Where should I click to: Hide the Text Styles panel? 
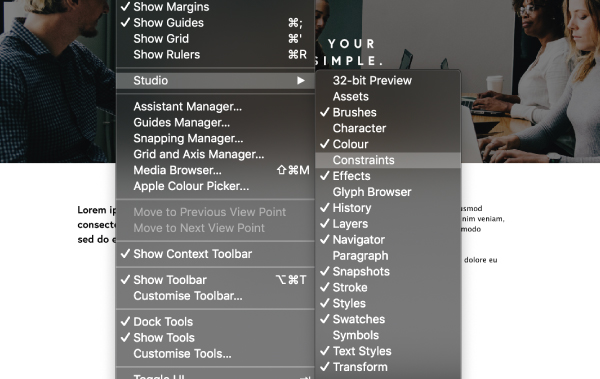point(388,351)
